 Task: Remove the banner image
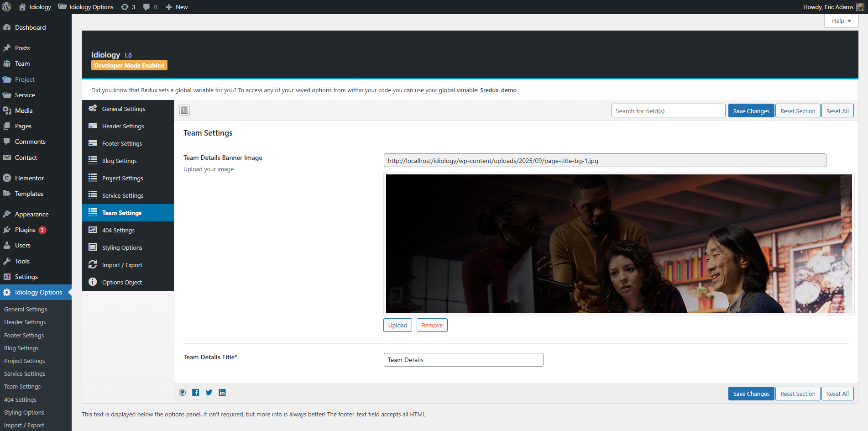432,325
